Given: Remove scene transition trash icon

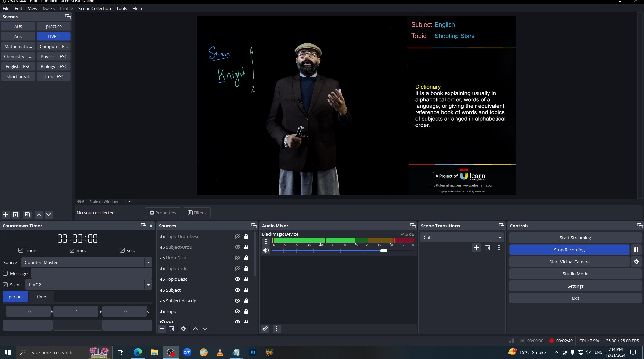Looking at the screenshot, I should [488, 248].
